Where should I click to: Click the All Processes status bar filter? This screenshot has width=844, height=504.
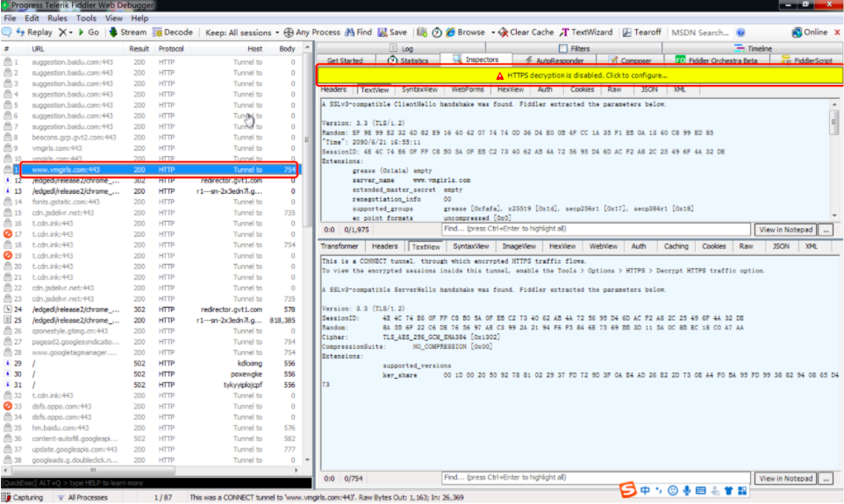coord(82,498)
